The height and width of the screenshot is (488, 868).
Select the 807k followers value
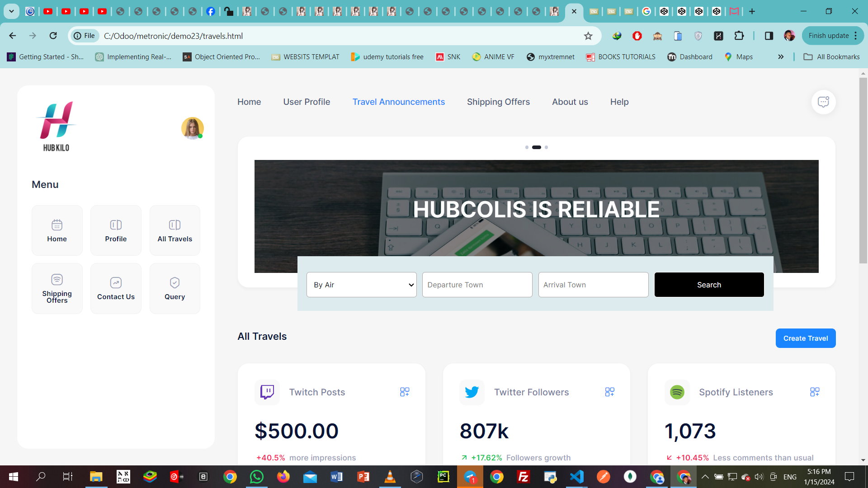[484, 431]
